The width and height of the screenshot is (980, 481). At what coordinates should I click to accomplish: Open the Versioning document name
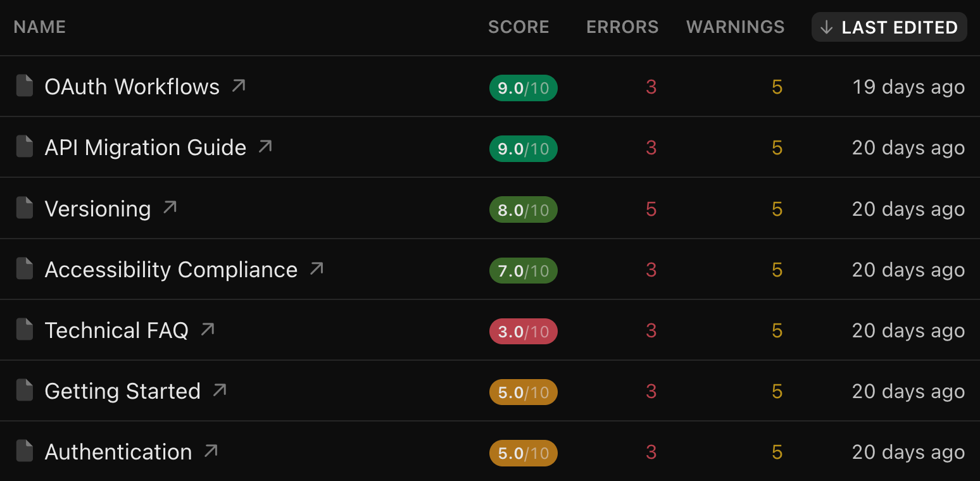pyautogui.click(x=97, y=209)
